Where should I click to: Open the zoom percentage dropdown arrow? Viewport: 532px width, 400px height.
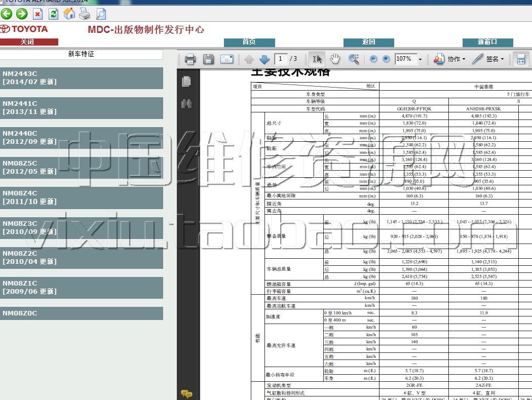point(420,59)
